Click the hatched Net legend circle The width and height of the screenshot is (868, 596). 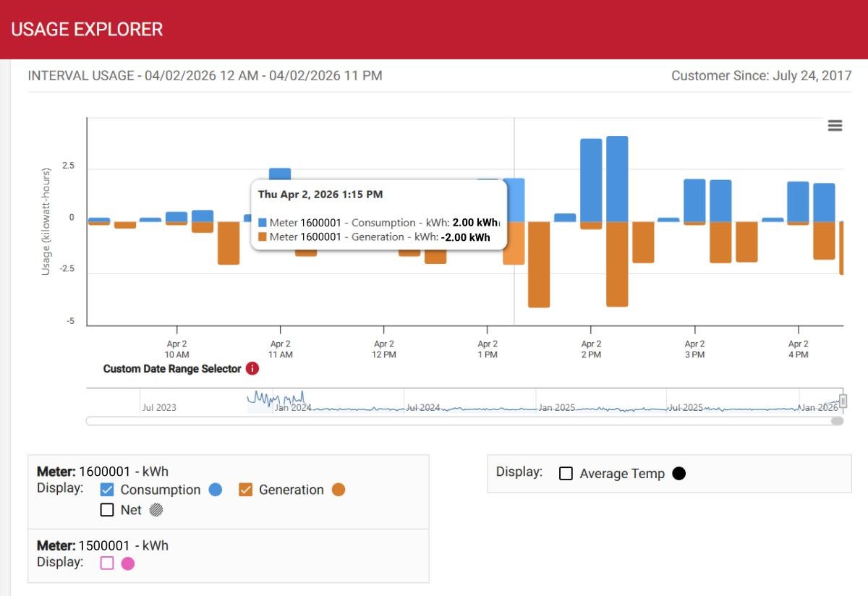156,510
